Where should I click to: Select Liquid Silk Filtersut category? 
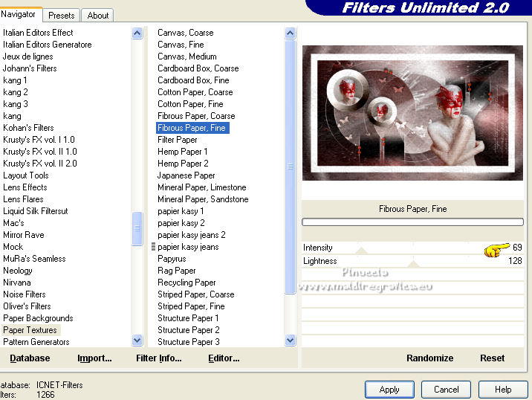35,211
